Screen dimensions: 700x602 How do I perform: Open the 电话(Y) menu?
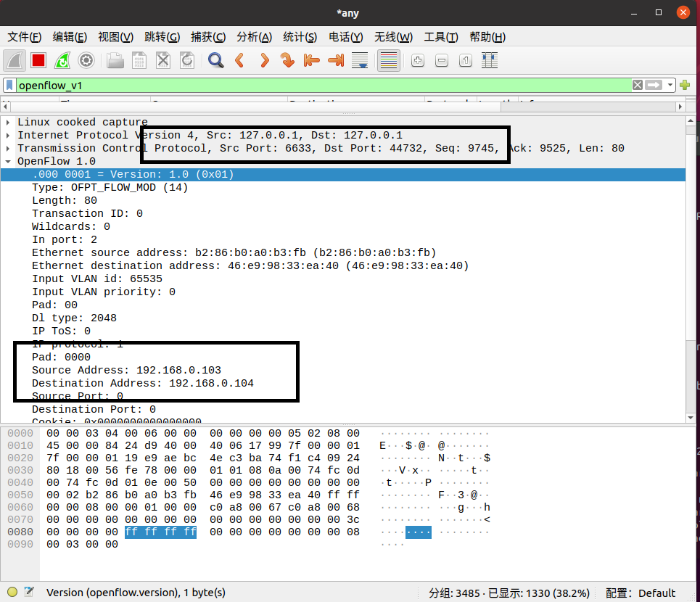346,37
